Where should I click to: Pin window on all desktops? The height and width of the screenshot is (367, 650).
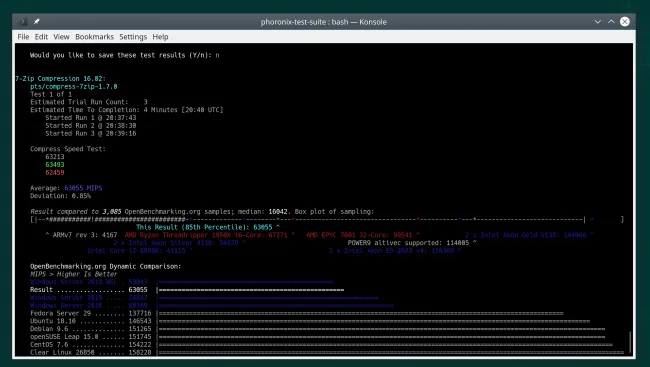click(36, 22)
